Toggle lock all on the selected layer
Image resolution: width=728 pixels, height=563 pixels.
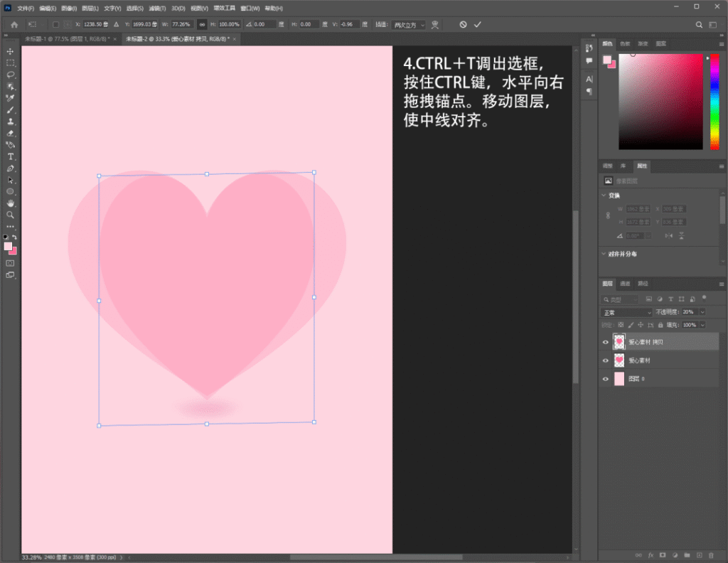[660, 326]
